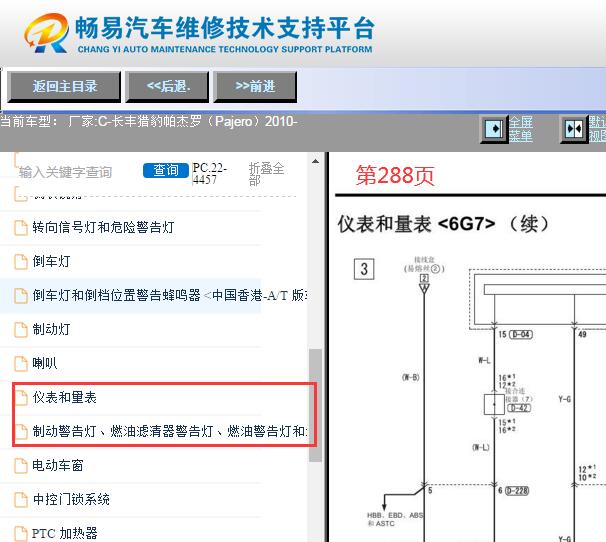The width and height of the screenshot is (606, 542).
Task: Click the page icon beside 制动灯
Action: [21, 329]
